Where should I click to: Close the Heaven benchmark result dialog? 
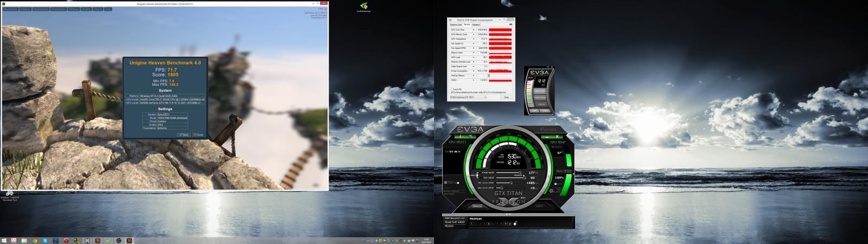pyautogui.click(x=199, y=134)
